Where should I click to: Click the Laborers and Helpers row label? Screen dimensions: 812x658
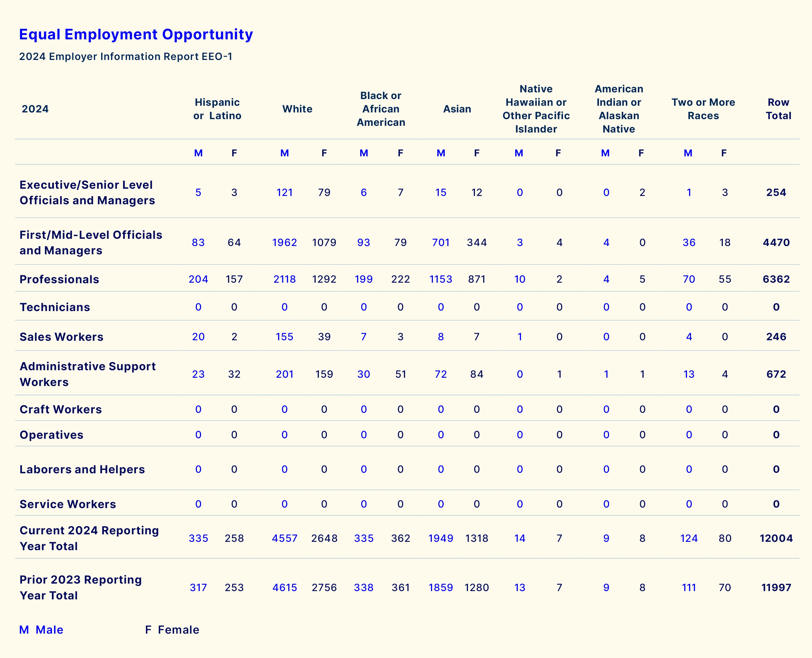click(x=82, y=470)
